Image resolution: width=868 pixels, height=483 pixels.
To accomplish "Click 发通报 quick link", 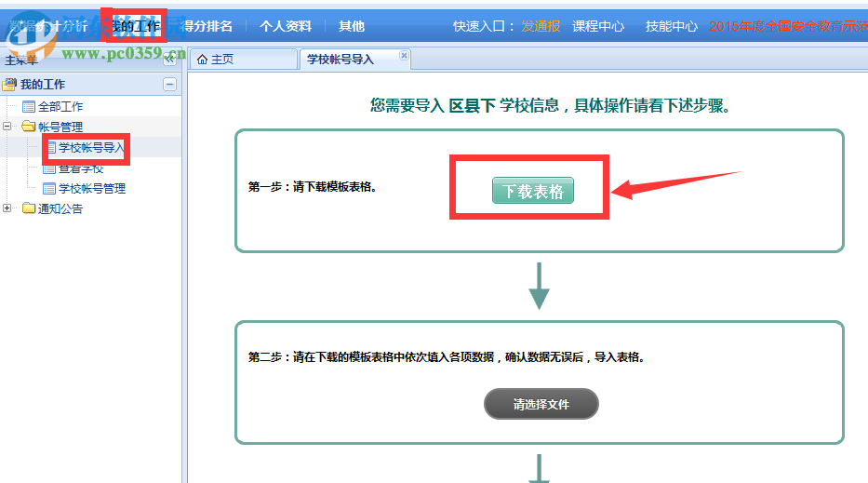I will 541,26.
